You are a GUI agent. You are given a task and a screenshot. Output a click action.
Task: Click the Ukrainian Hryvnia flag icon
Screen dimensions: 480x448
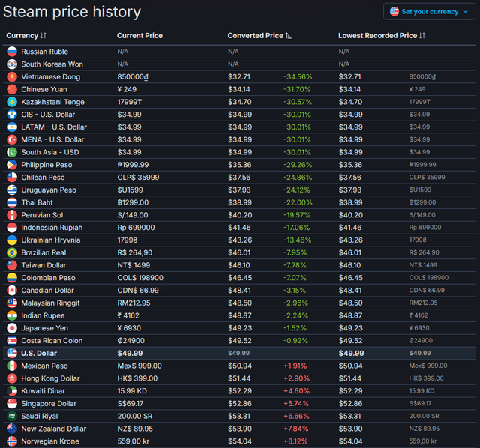click(x=11, y=240)
